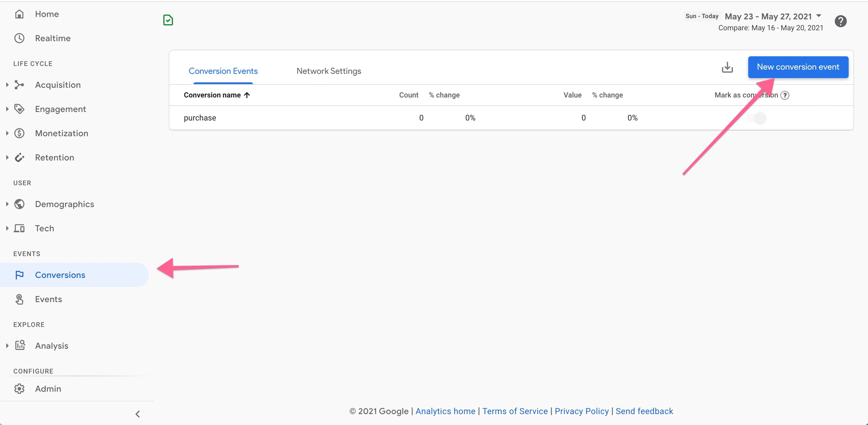Sort by Conversion name column
This screenshot has height=425, width=868.
[216, 95]
